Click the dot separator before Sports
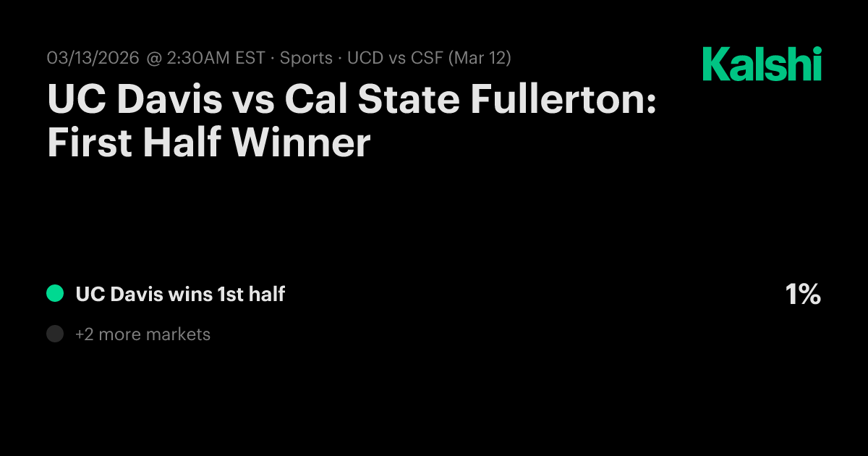 pyautogui.click(x=273, y=59)
